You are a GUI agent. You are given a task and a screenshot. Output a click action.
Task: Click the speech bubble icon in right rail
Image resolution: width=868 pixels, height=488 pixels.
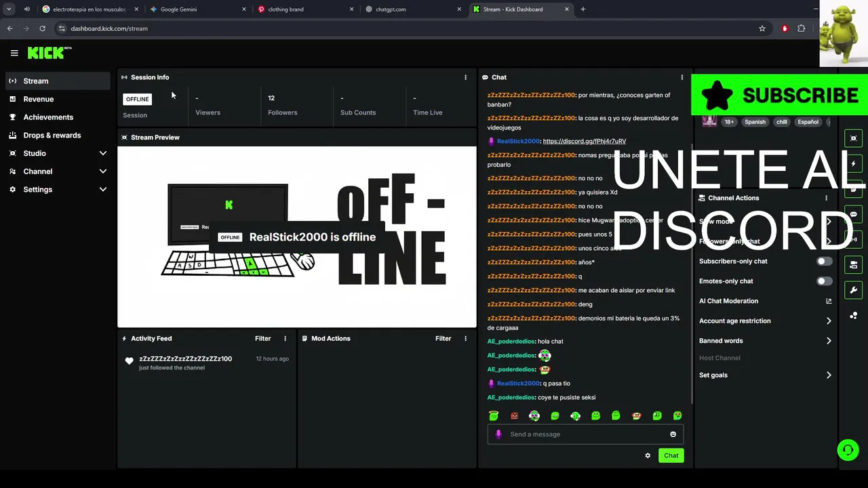point(854,214)
